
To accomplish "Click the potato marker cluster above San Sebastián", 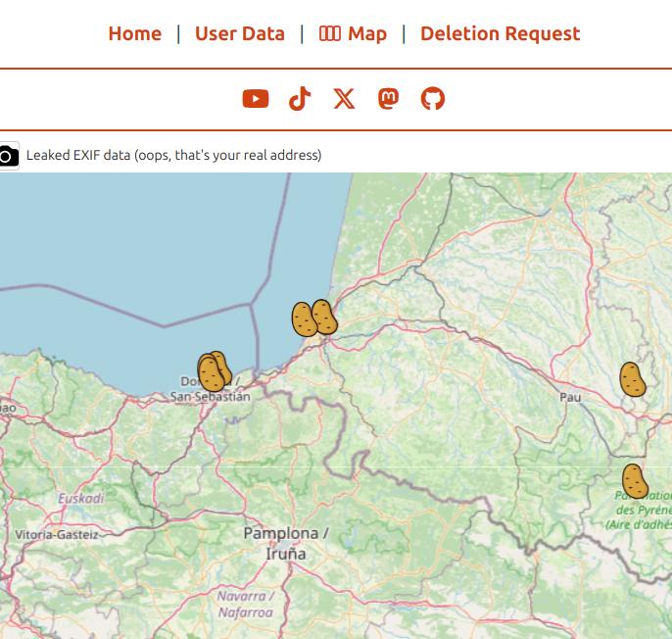I will 213,372.
